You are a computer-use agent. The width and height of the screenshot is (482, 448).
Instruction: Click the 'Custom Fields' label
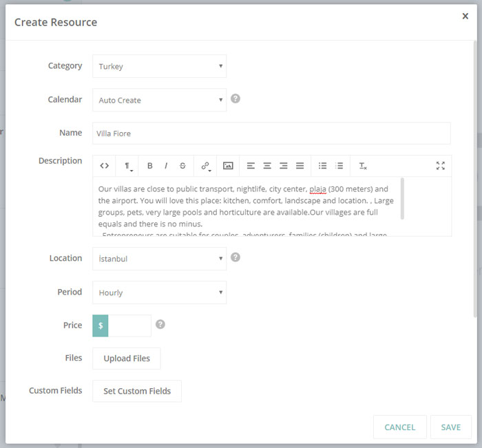click(56, 391)
